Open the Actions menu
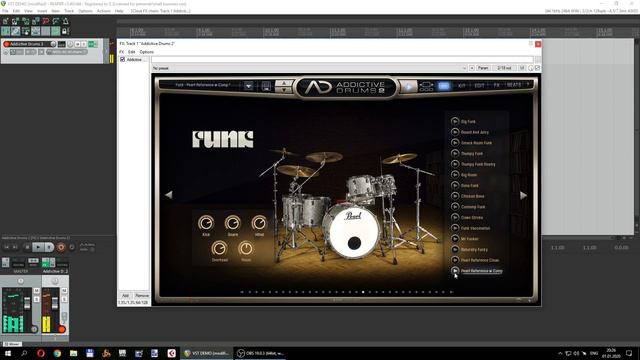 coord(103,11)
